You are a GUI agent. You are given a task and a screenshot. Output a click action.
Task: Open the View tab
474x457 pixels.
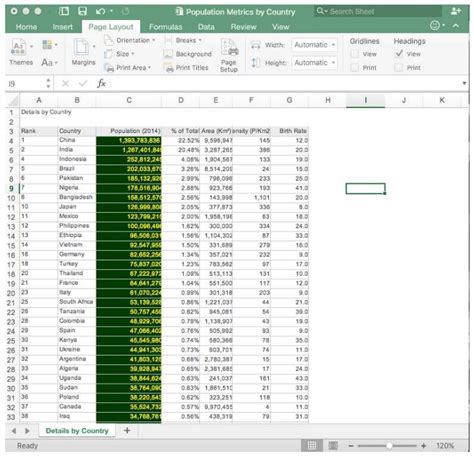pos(280,27)
